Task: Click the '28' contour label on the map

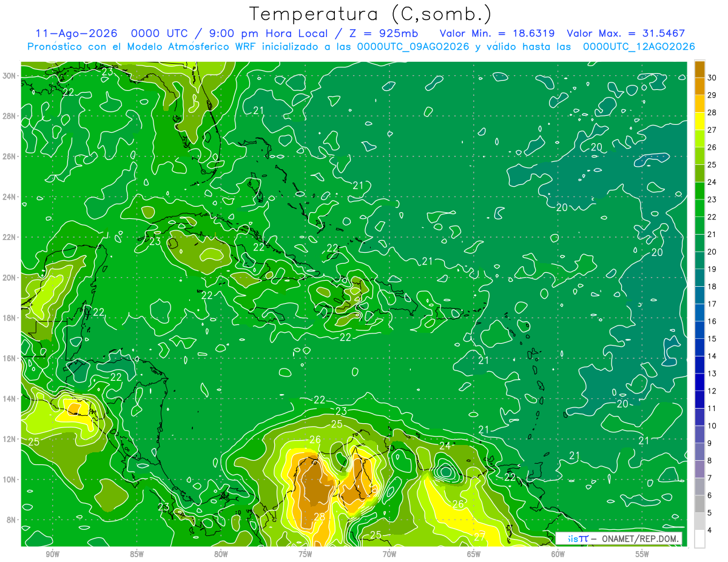Action: [x=320, y=517]
